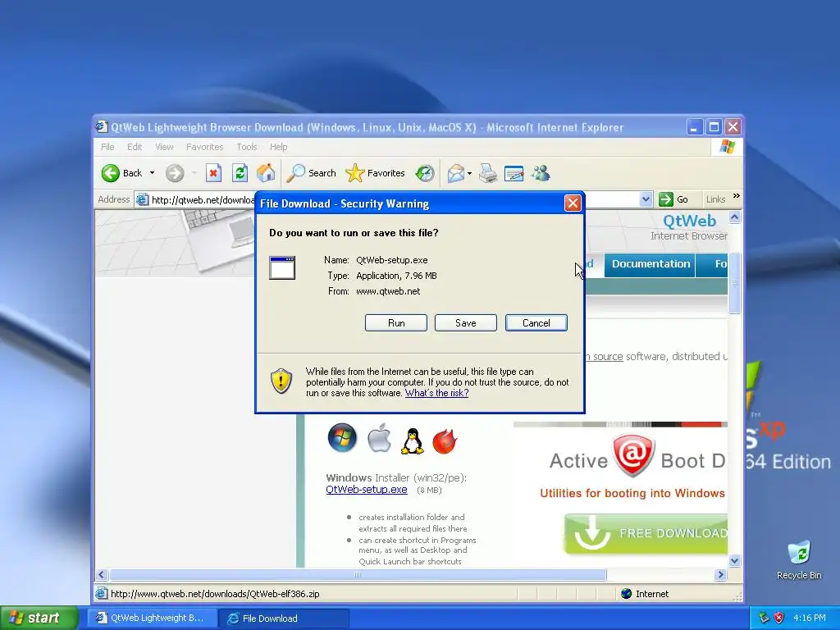The image size is (840, 630).
Task: Expand the Address bar dropdown list
Action: tap(646, 199)
